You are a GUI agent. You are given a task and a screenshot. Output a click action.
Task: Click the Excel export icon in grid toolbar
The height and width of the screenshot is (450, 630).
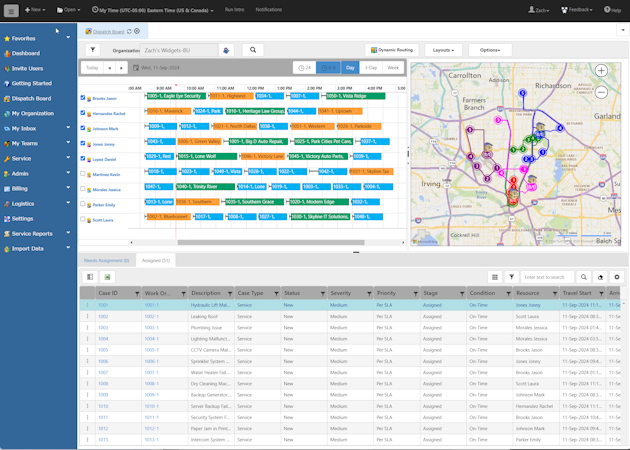click(107, 277)
